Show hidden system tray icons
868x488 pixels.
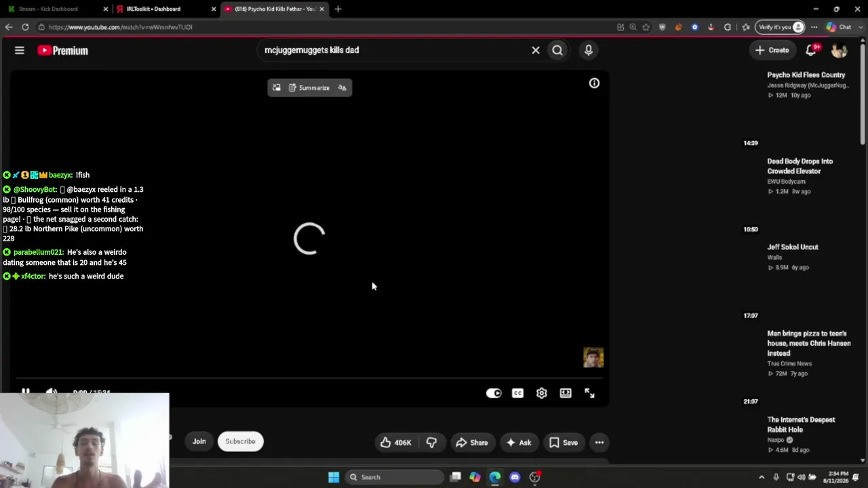(x=762, y=477)
